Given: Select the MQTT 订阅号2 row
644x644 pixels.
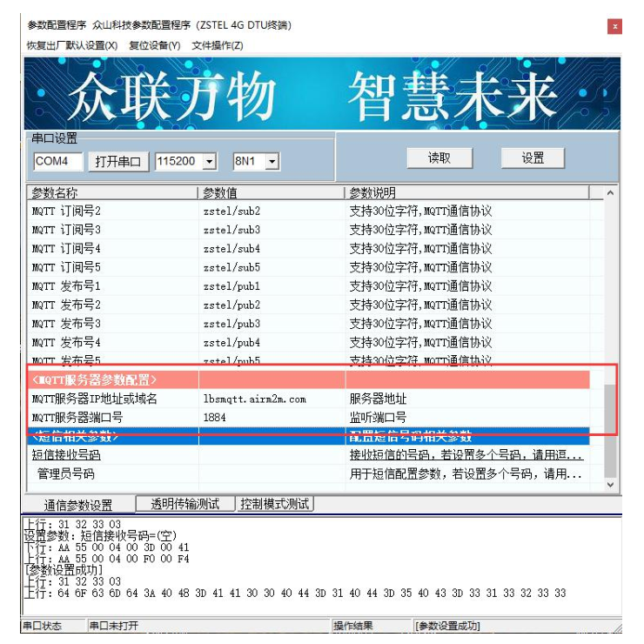Looking at the screenshot, I should pyautogui.click(x=309, y=211).
